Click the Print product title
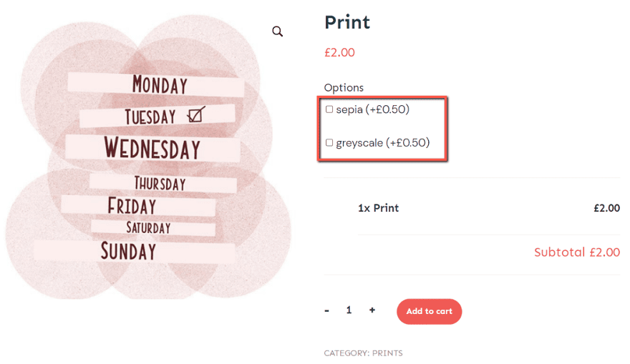 (347, 22)
